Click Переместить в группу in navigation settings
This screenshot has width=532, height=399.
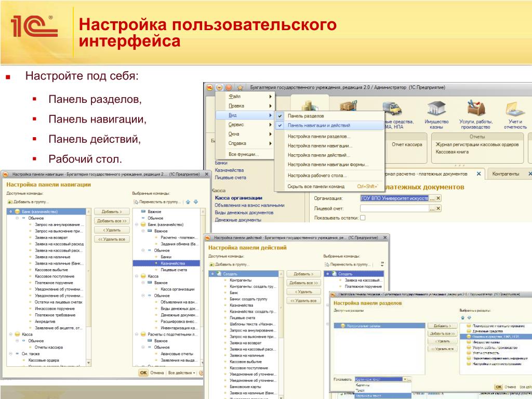pos(157,202)
